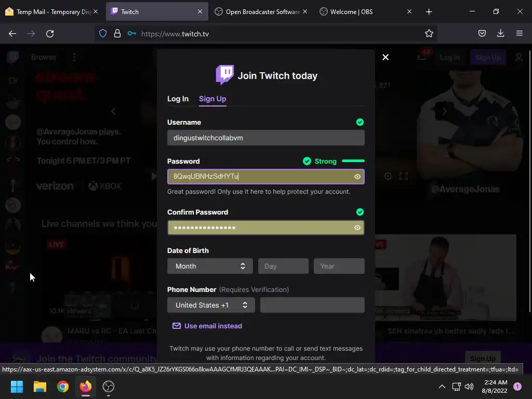The image size is (532, 399).
Task: Show hidden system tray icons
Action: pyautogui.click(x=442, y=387)
